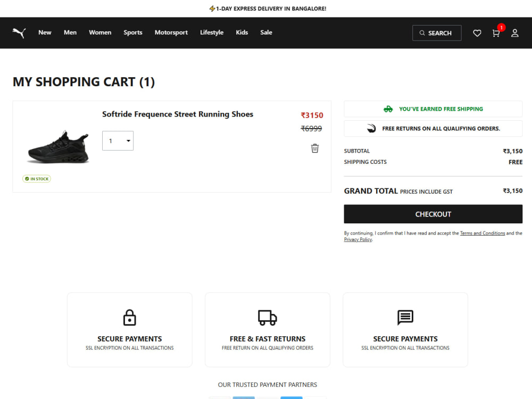
Task: Click MY SHOPPING CART (1) heading
Action: pyautogui.click(x=84, y=82)
